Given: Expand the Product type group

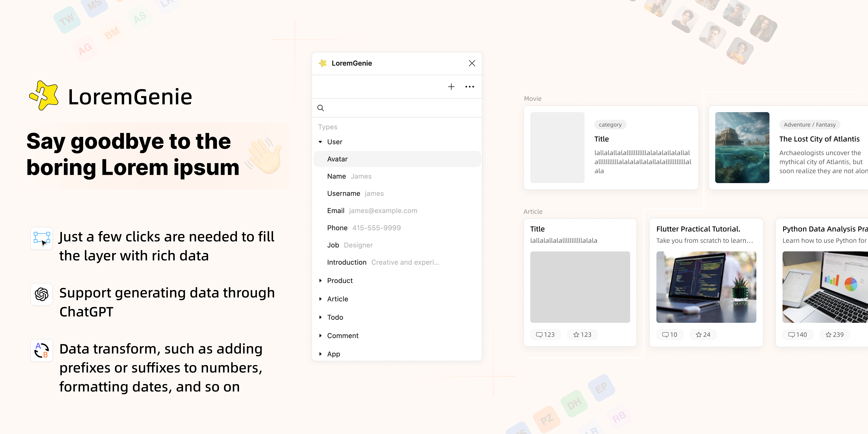Looking at the screenshot, I should (x=320, y=281).
